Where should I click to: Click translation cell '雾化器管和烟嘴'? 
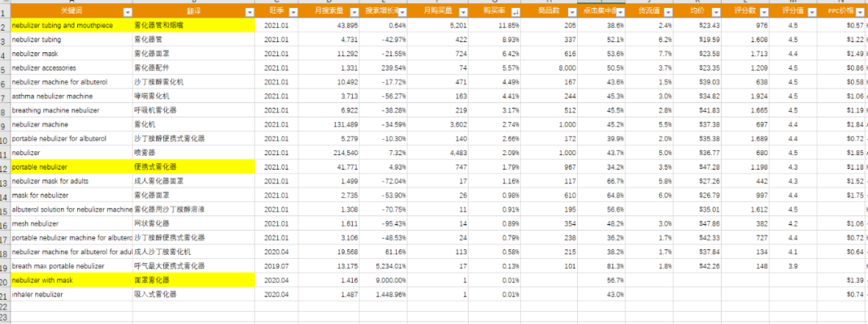(x=194, y=26)
